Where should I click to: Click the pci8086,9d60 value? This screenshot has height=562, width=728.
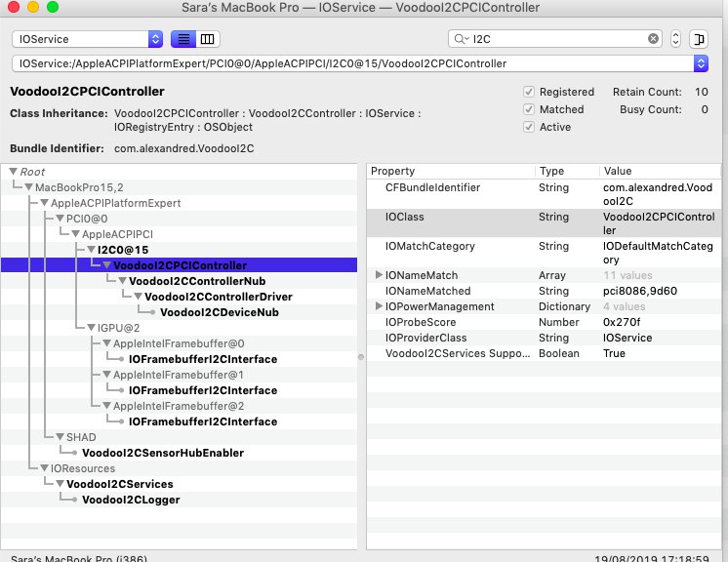640,291
